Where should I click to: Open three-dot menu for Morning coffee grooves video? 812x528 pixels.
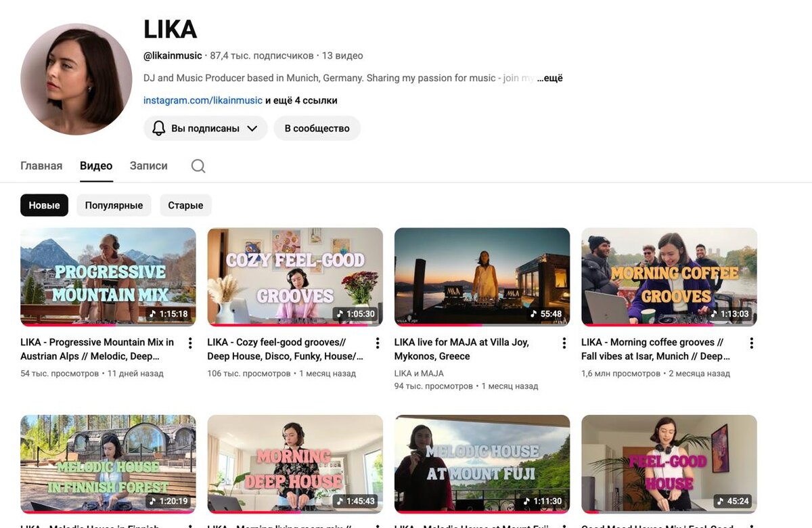coord(751,343)
